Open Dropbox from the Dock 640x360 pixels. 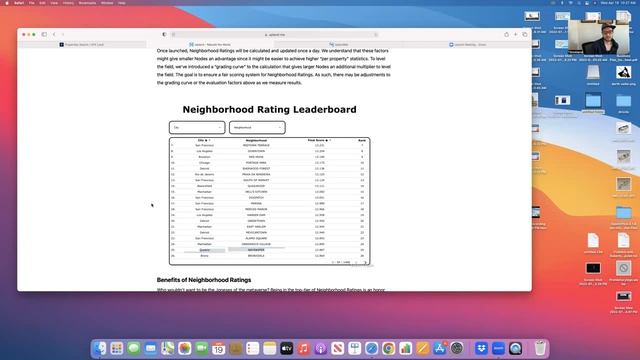482,348
